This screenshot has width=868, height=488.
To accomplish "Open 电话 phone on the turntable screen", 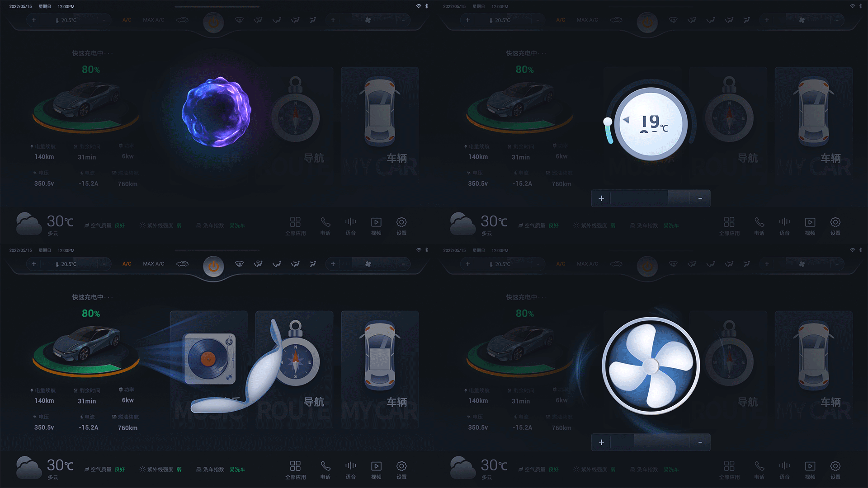I will click(325, 470).
